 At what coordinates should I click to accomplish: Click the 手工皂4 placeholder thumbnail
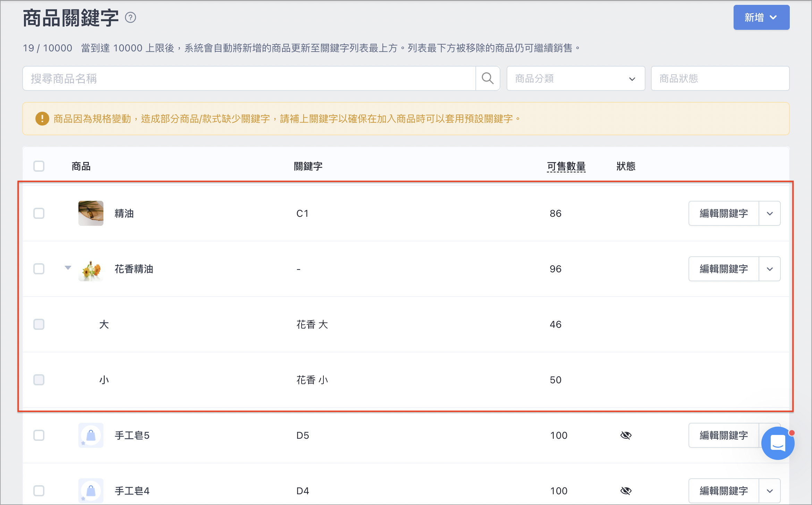pos(91,491)
